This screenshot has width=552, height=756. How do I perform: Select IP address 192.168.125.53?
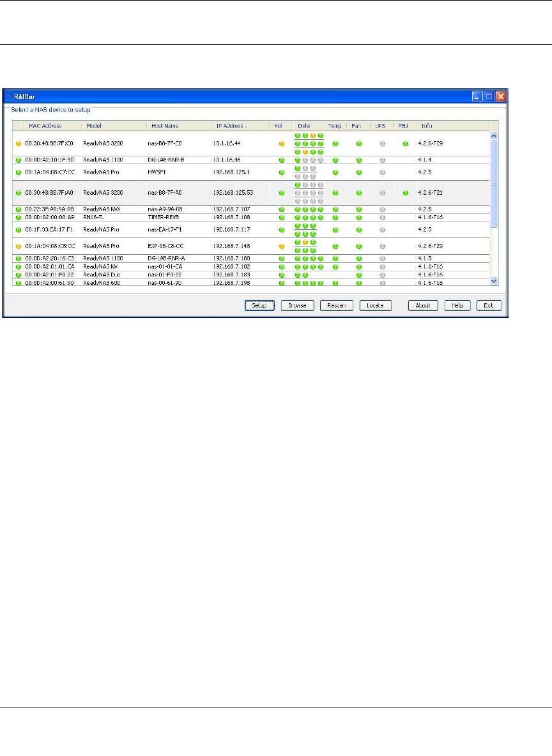coord(233,192)
